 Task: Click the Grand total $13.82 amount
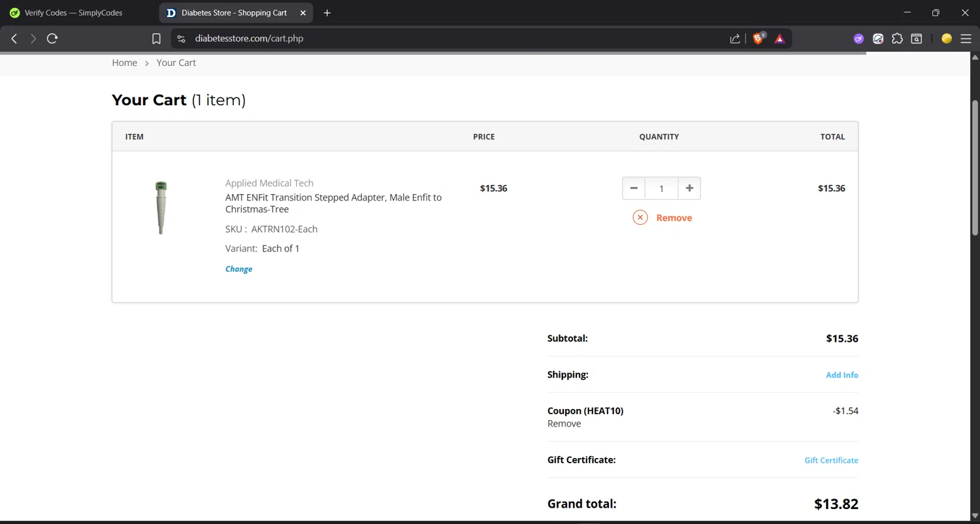tap(836, 504)
